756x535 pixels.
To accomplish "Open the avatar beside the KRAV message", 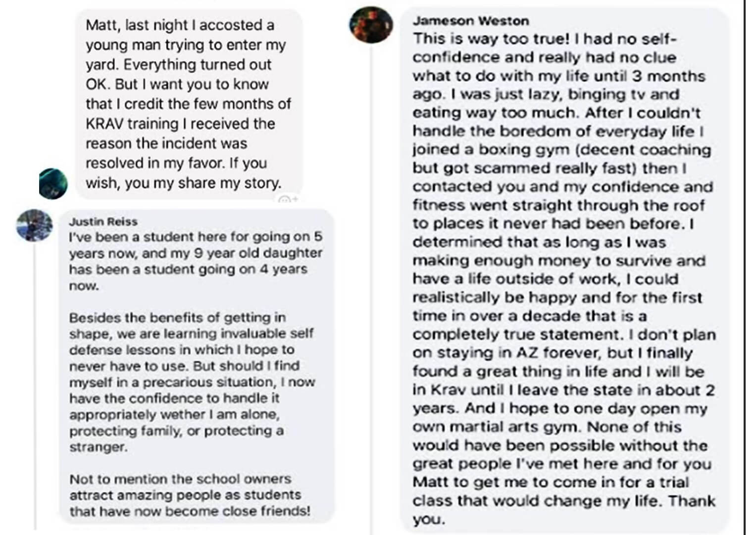I will (x=53, y=184).
